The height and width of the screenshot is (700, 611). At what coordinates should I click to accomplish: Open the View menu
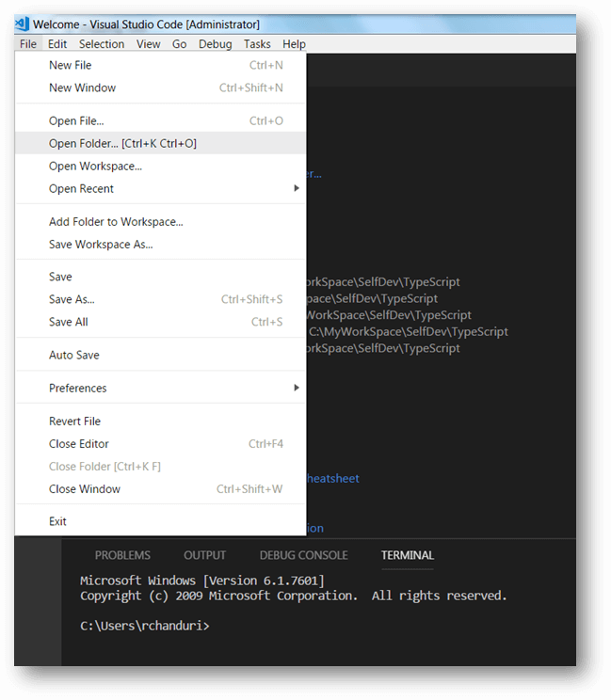click(x=149, y=44)
